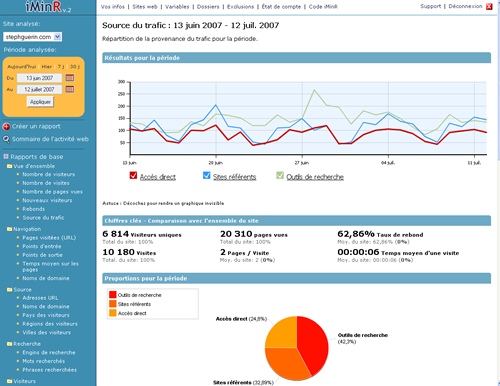The height and width of the screenshot is (386, 500).
Task: Click the Support link
Action: [430, 6]
